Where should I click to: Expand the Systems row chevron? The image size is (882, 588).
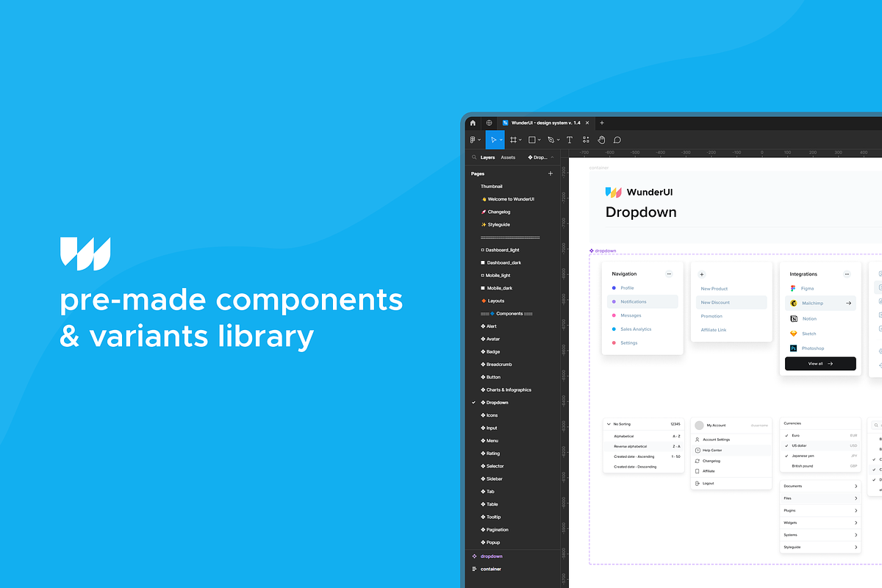tap(856, 535)
